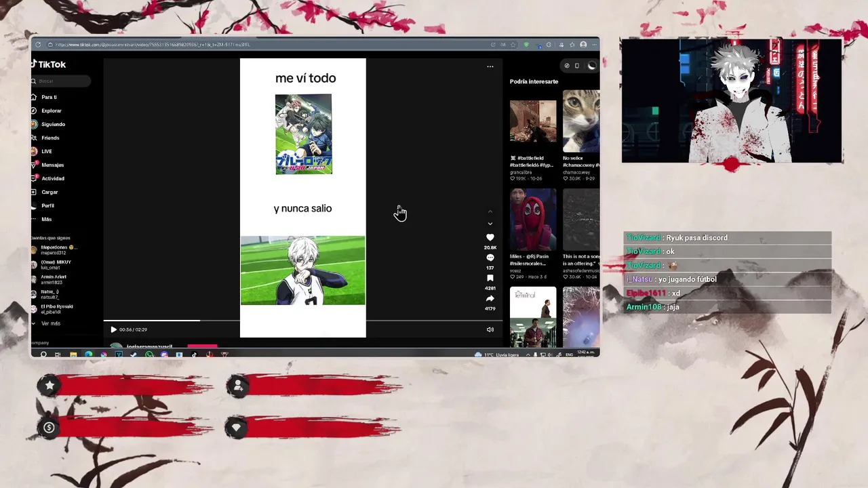Click the diamond icon on stream overlay
The width and height of the screenshot is (868, 488).
tap(236, 428)
